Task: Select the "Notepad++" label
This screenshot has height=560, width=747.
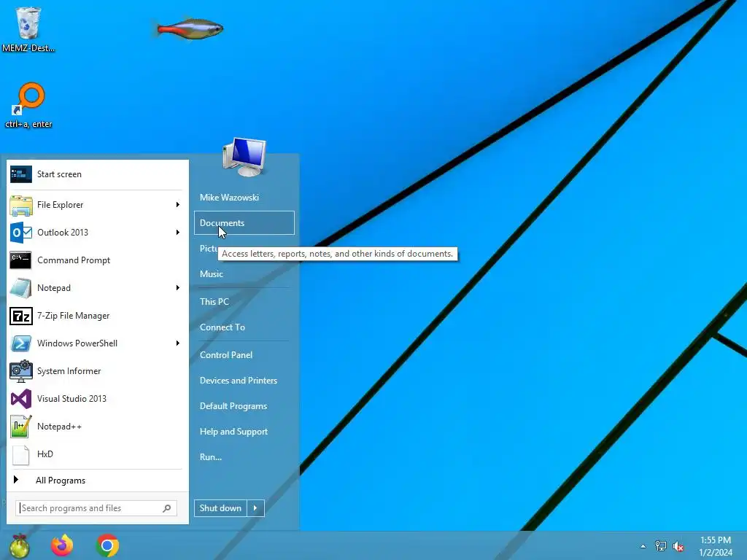Action: (60, 426)
